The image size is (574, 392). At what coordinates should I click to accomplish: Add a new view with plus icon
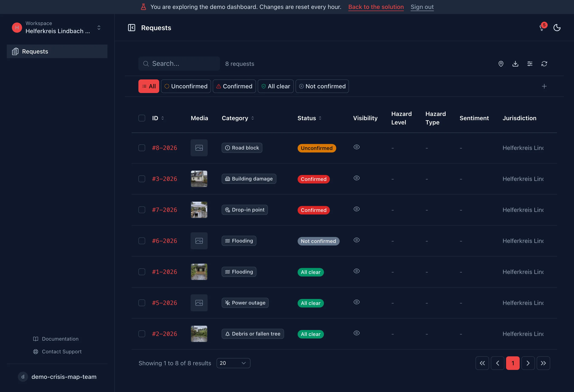click(544, 86)
